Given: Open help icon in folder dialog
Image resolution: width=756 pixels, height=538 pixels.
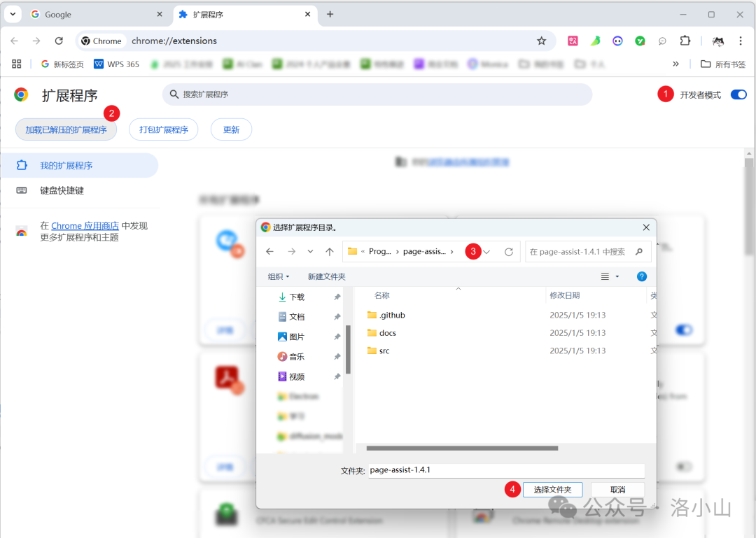Looking at the screenshot, I should (x=642, y=276).
